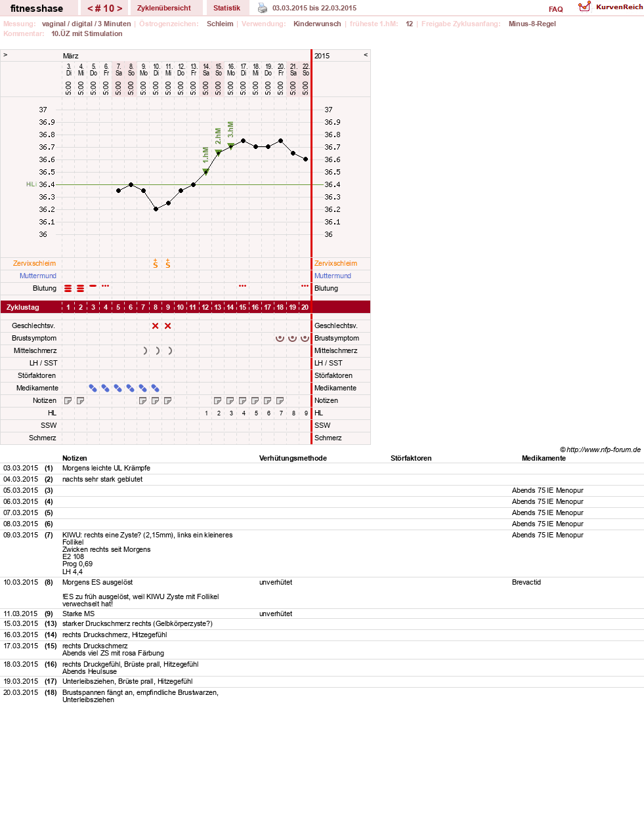The width and height of the screenshot is (644, 836).
Task: Click Mittelschmerz mark on cycle day 9
Action: pyautogui.click(x=170, y=350)
